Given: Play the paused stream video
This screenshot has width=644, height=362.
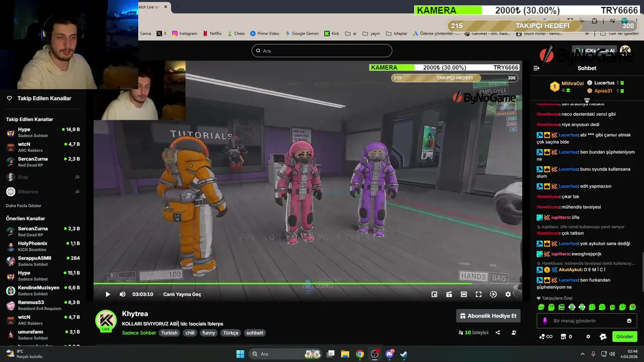Looking at the screenshot, I should (107, 294).
